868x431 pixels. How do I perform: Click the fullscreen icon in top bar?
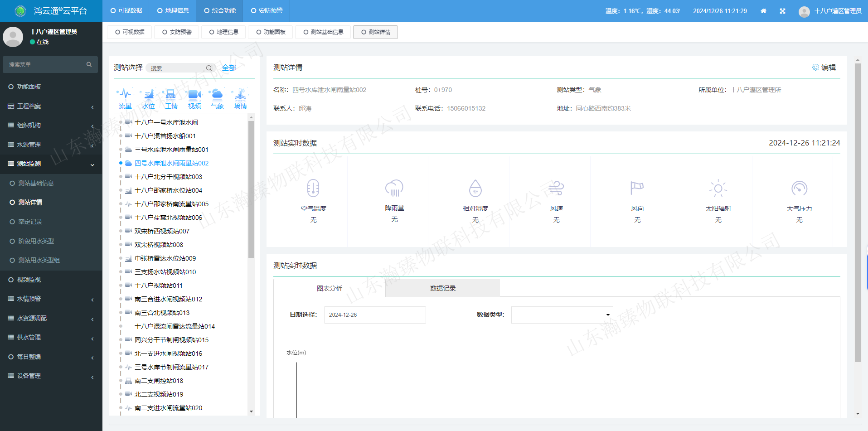tap(782, 11)
